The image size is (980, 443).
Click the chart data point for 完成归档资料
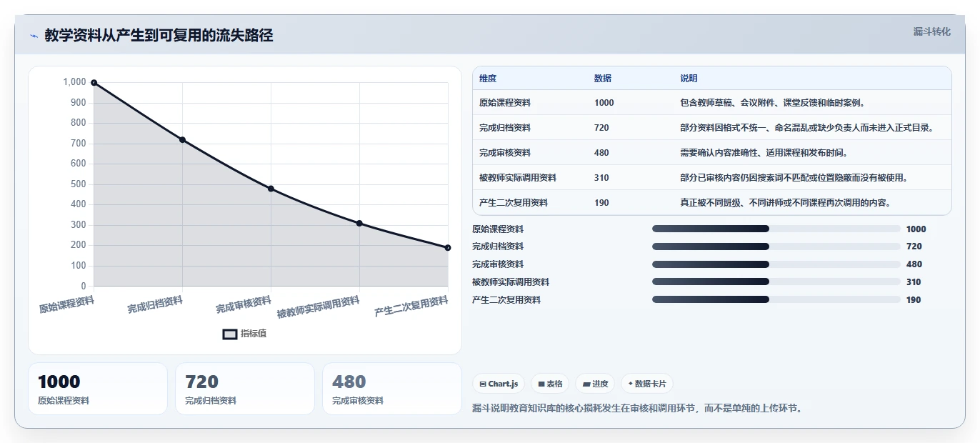182,140
